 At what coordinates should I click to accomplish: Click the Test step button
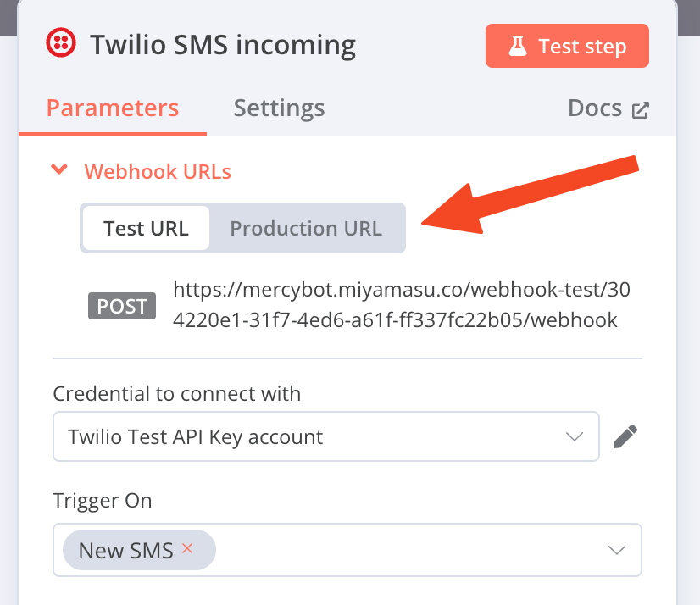point(567,46)
